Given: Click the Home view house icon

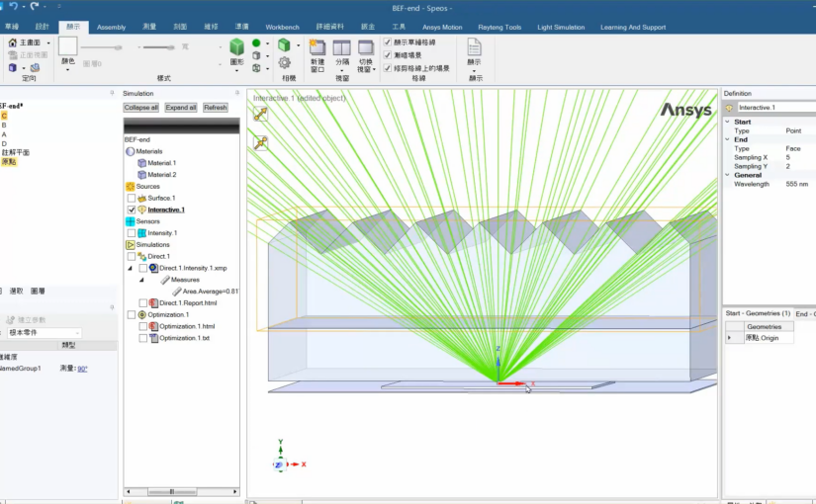Looking at the screenshot, I should [13, 42].
